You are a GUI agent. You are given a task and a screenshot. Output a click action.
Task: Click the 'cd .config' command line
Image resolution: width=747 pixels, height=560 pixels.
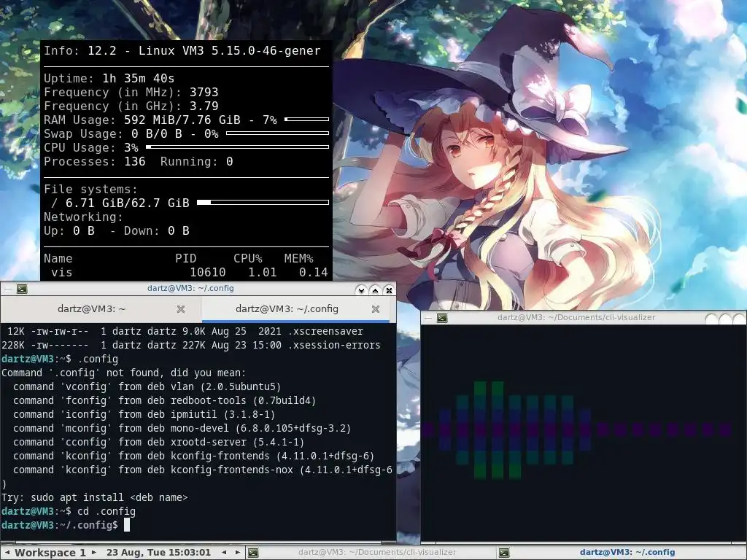107,511
